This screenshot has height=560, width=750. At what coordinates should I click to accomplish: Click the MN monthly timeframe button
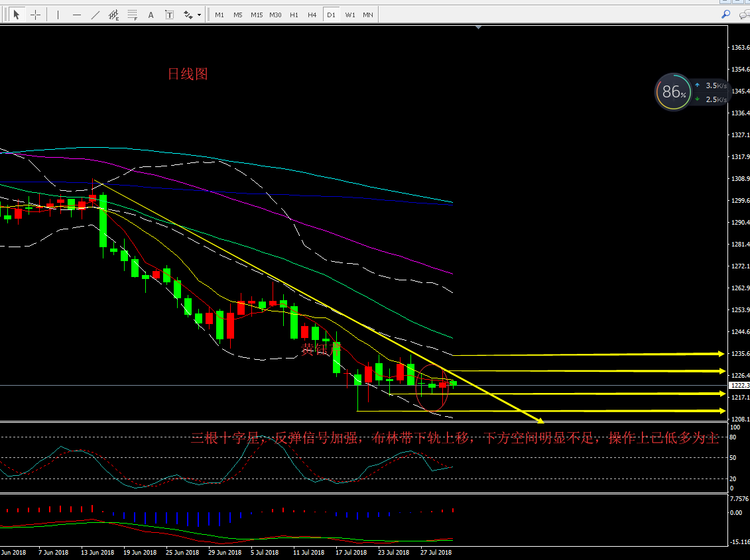(367, 15)
